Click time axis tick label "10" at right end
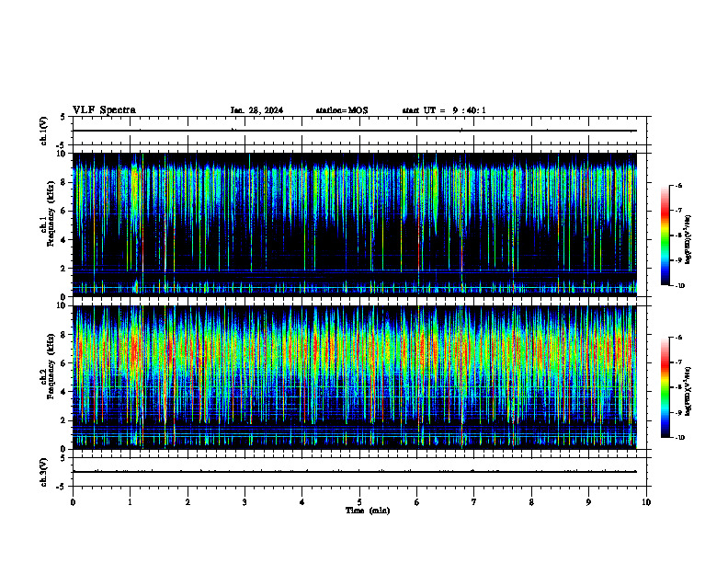Image resolution: width=728 pixels, height=563 pixels. coord(646,502)
